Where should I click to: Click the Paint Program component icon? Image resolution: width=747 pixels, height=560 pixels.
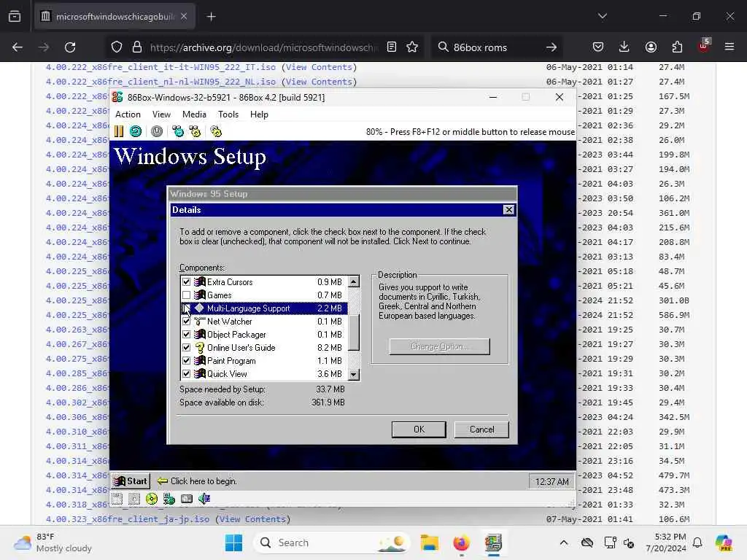coord(200,360)
